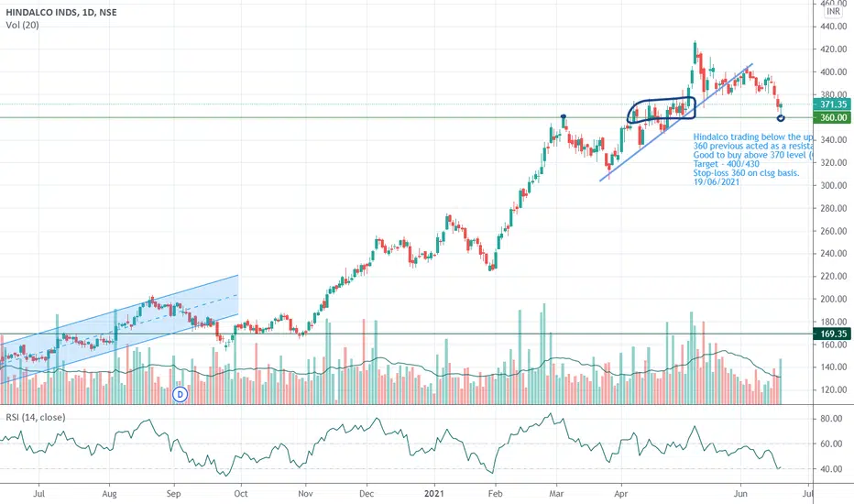Click the 371.35 current price label
Viewport: 854px width, 504px height.
833,104
